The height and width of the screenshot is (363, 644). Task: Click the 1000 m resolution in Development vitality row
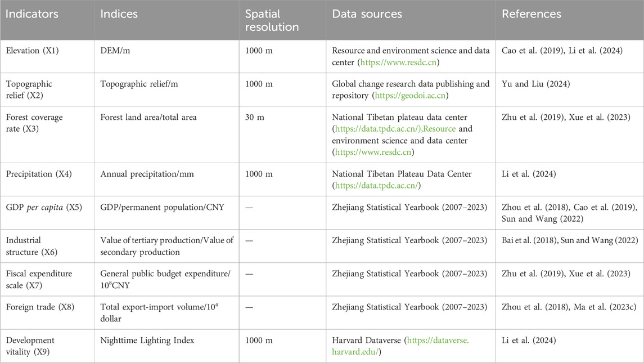[x=259, y=341]
